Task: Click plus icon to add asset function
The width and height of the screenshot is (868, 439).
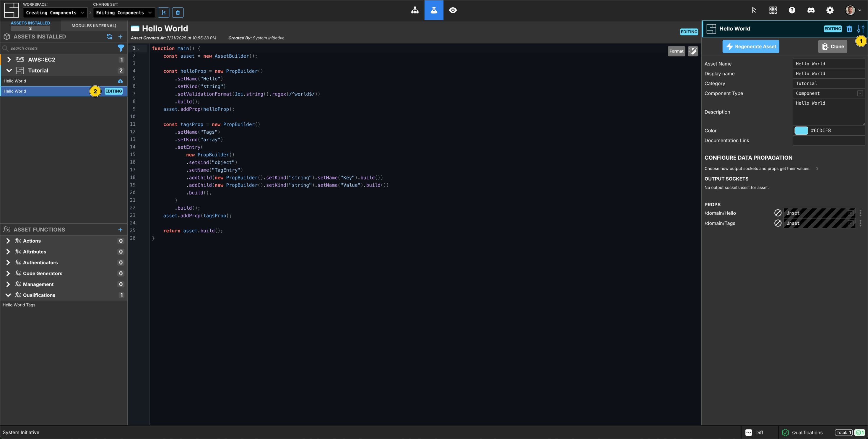Action: (120, 230)
